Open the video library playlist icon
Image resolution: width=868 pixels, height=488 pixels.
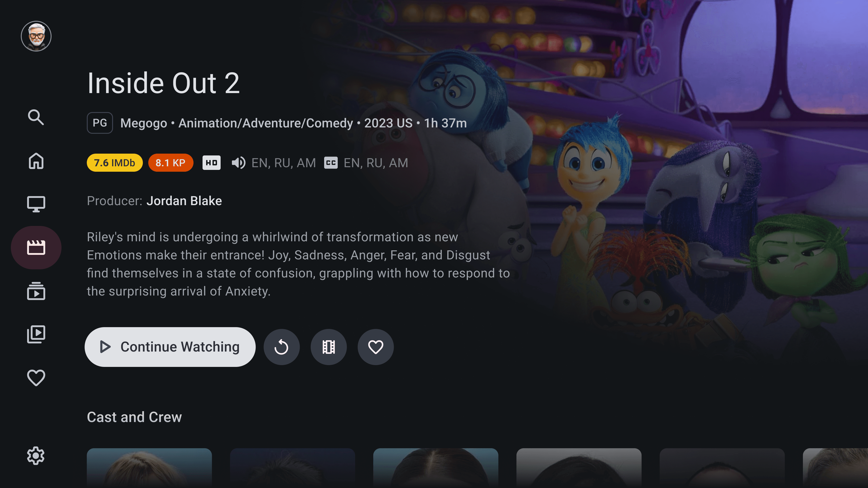[x=36, y=334]
